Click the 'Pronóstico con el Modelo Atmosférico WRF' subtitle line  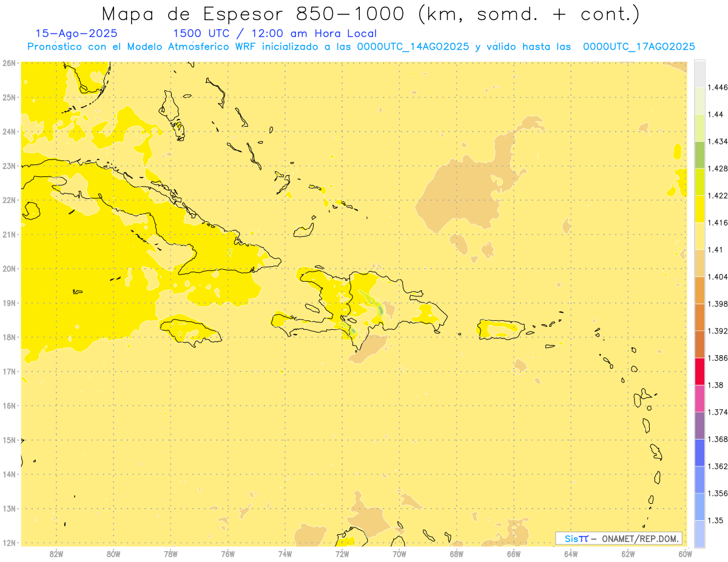[x=361, y=47]
